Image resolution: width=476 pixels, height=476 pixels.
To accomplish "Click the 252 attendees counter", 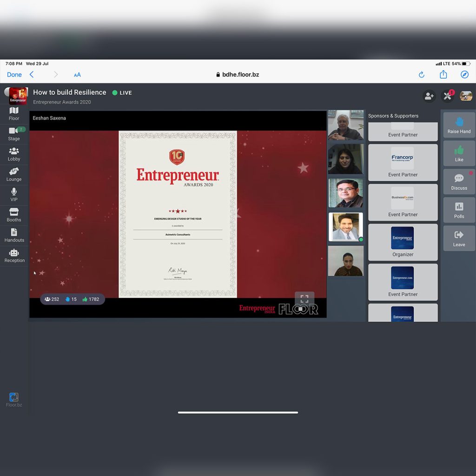I will click(52, 299).
